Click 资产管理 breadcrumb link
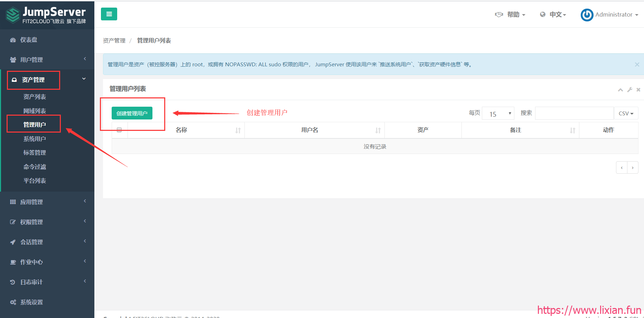The height and width of the screenshot is (318, 644). (x=114, y=41)
